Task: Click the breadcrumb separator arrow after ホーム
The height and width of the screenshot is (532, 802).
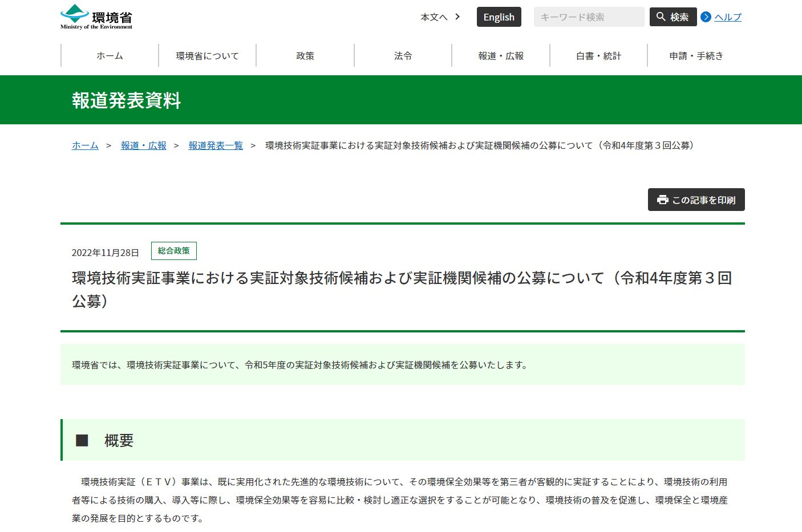Action: coord(108,145)
